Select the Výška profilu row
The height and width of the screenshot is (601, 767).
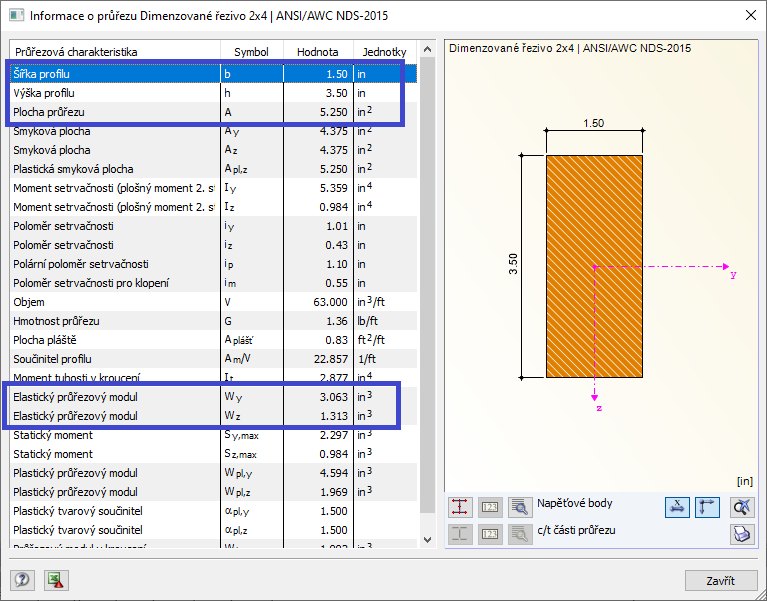coord(213,93)
